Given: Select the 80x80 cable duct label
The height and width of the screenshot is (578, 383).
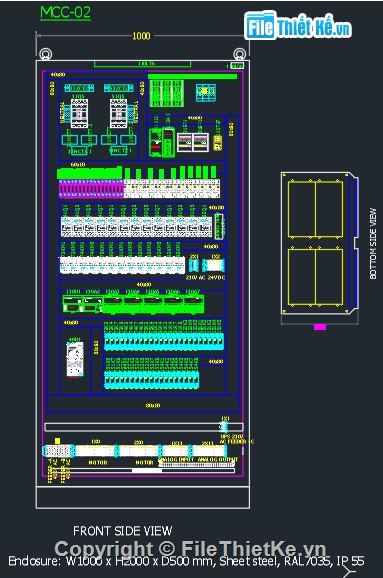Looking at the screenshot, I should point(153,405).
